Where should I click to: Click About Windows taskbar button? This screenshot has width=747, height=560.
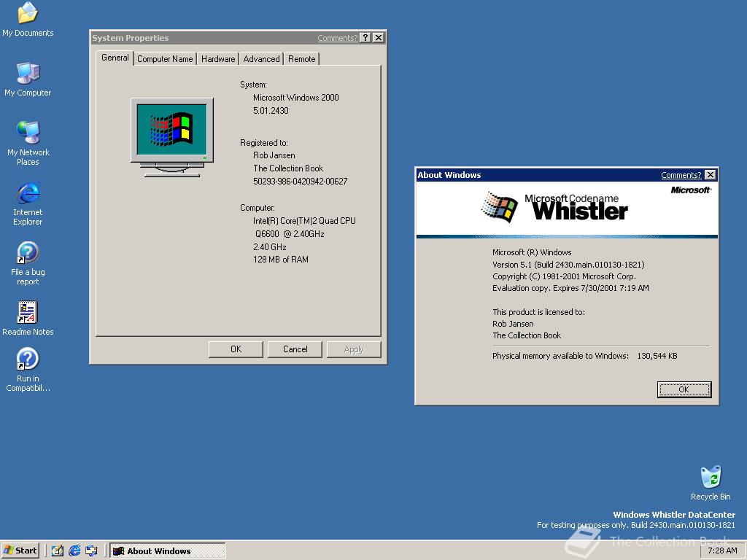pos(168,551)
